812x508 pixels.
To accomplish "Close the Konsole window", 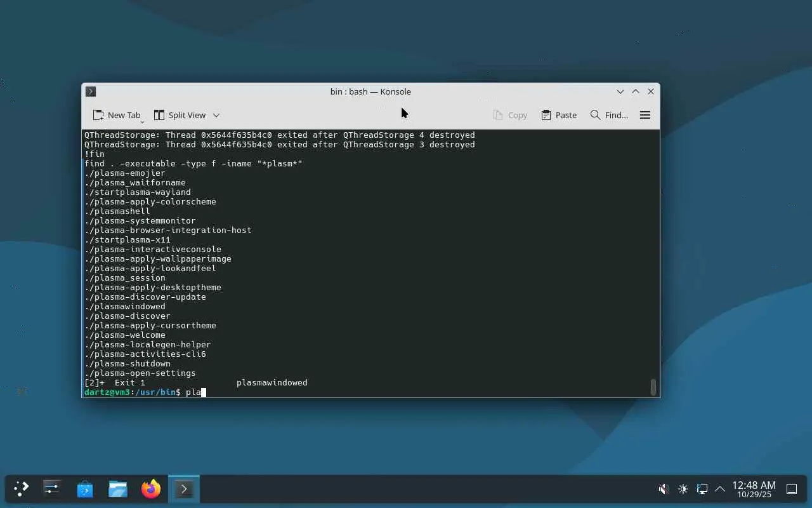I will click(x=651, y=91).
